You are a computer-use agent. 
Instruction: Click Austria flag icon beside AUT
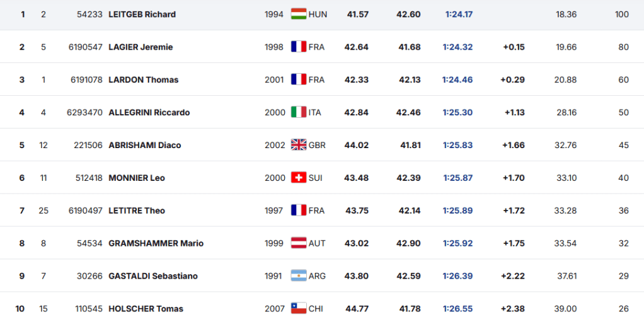[x=298, y=243]
